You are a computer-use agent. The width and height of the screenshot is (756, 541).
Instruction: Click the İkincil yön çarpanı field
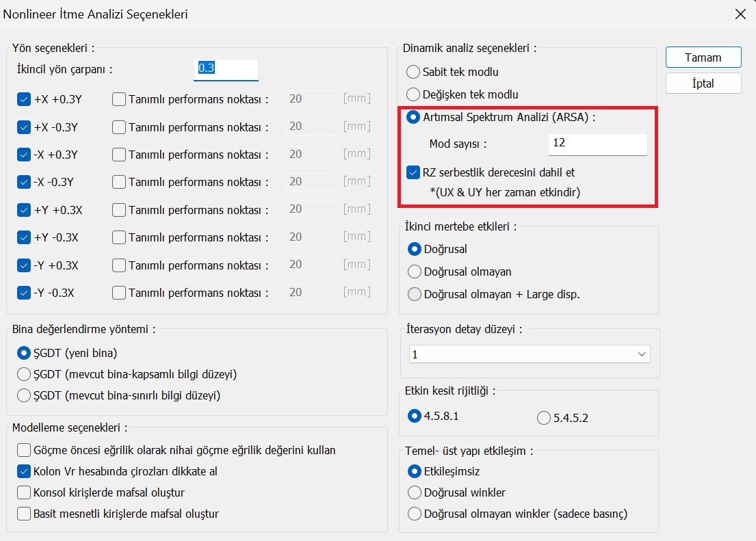(226, 69)
